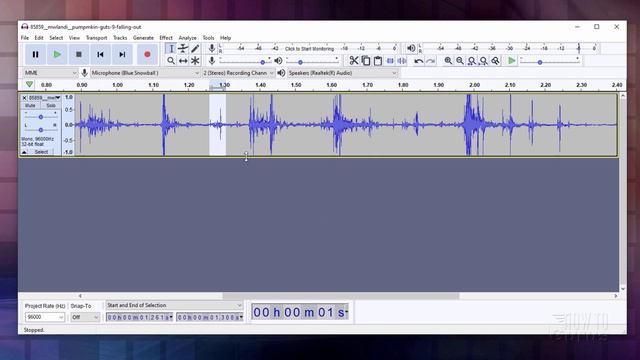Solo the audio track
The width and height of the screenshot is (640, 360).
click(x=51, y=105)
